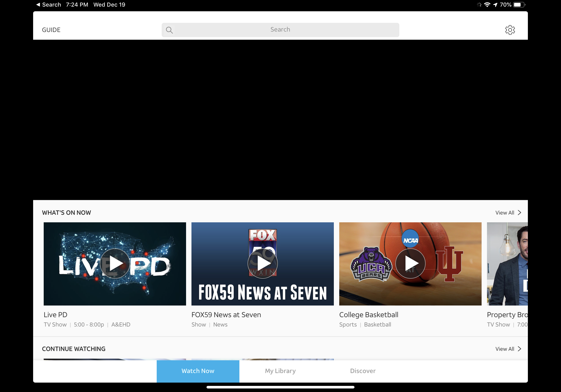Select the Watch Now tab
Screen dimensions: 561x392
tap(198, 371)
